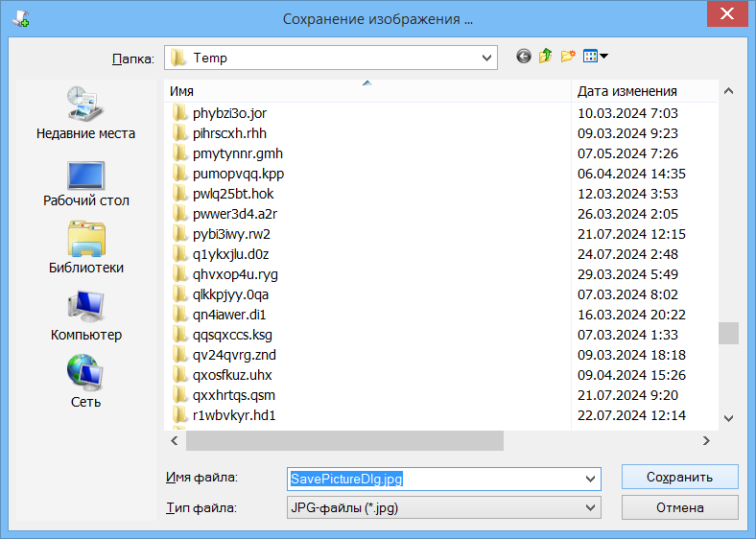Sort by the Имя column header

tap(367, 91)
